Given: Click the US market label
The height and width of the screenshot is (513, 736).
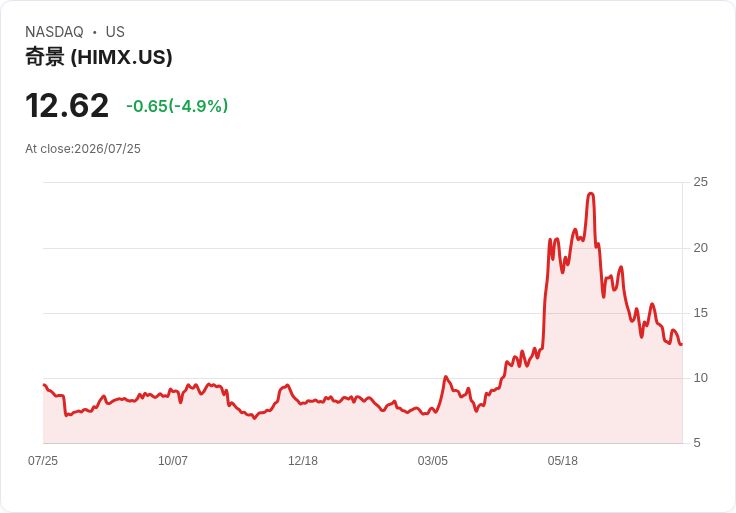Looking at the screenshot, I should (115, 32).
